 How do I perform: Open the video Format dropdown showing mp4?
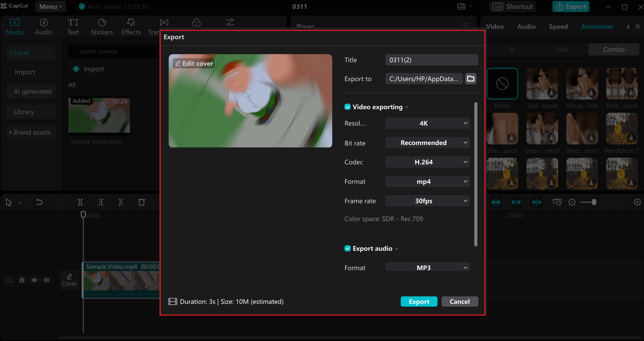coord(428,181)
